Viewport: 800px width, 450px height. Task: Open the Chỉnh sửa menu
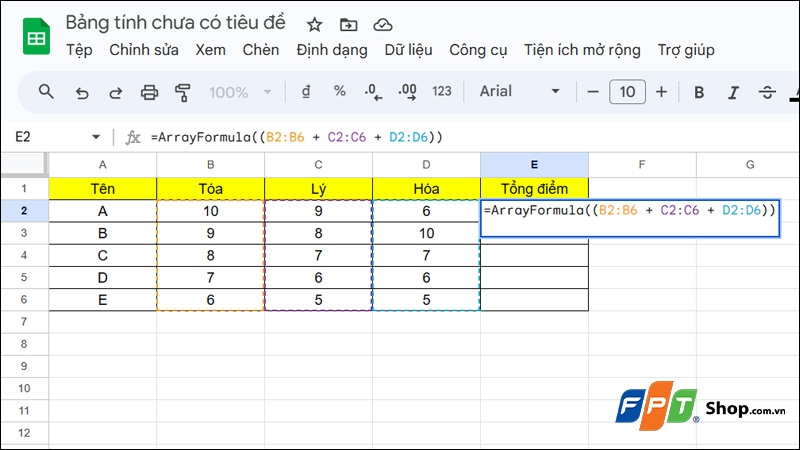144,50
